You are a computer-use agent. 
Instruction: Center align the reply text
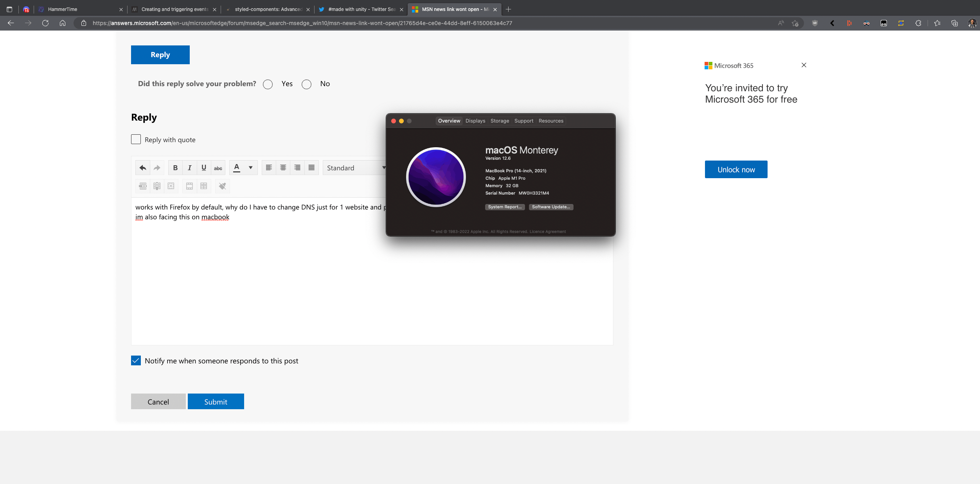[283, 168]
